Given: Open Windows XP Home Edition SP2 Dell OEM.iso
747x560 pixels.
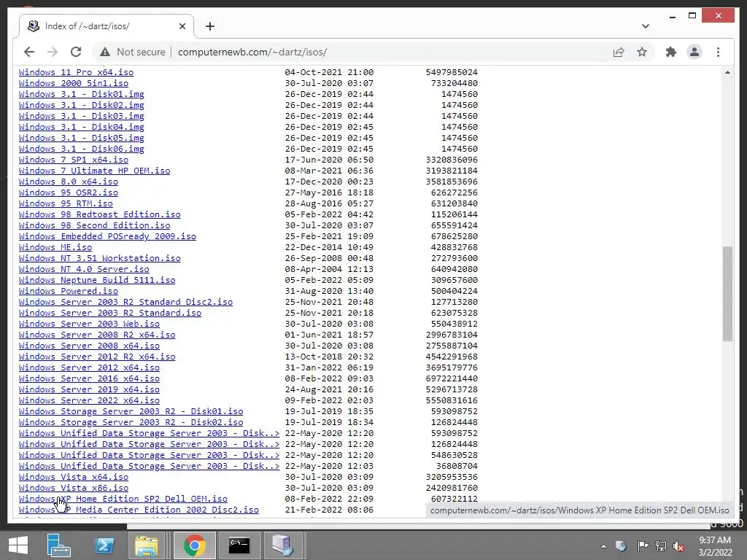Looking at the screenshot, I should [123, 499].
